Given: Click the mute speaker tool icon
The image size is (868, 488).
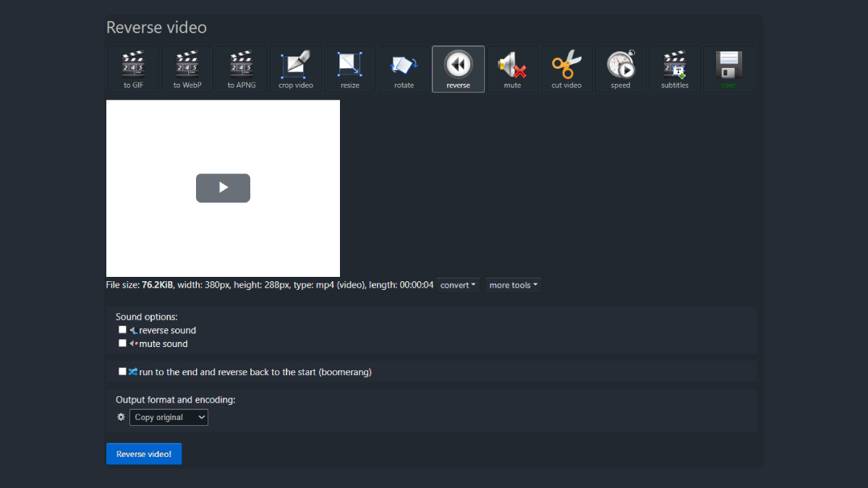Looking at the screenshot, I should [x=512, y=69].
